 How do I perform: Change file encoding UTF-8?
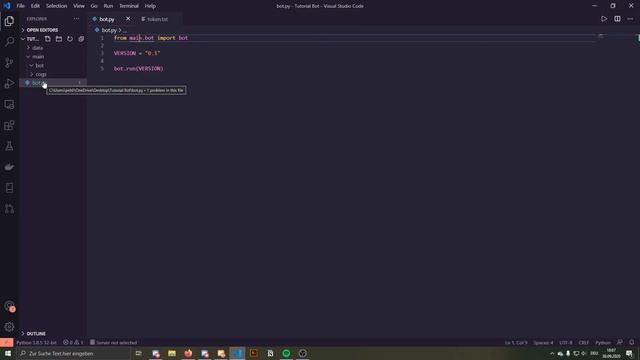coord(566,342)
